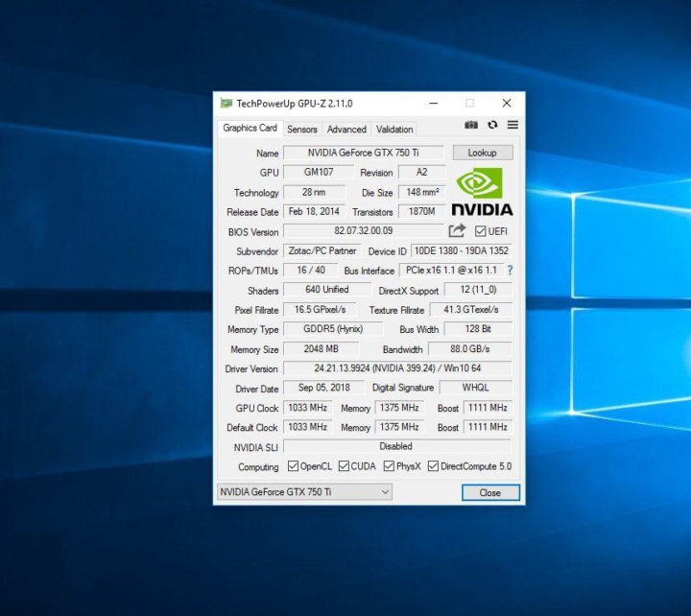
Task: Click the BIOS Version text field
Action: point(363,231)
